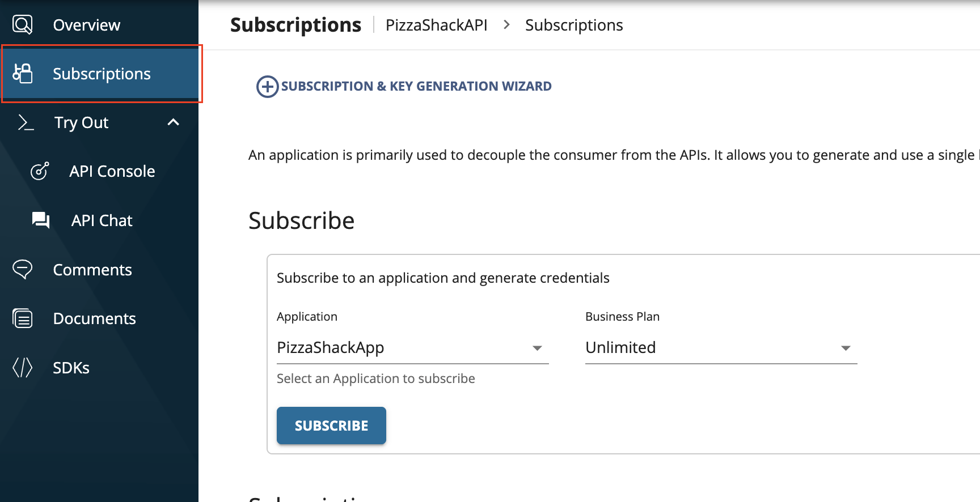
Task: Click the plus icon beside the wizard link
Action: tap(267, 86)
